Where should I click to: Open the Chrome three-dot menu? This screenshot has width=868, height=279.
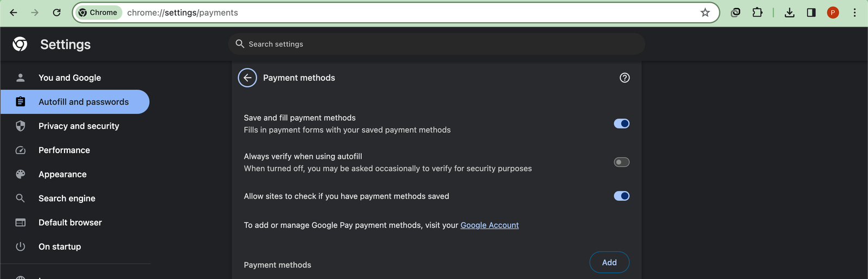(854, 12)
